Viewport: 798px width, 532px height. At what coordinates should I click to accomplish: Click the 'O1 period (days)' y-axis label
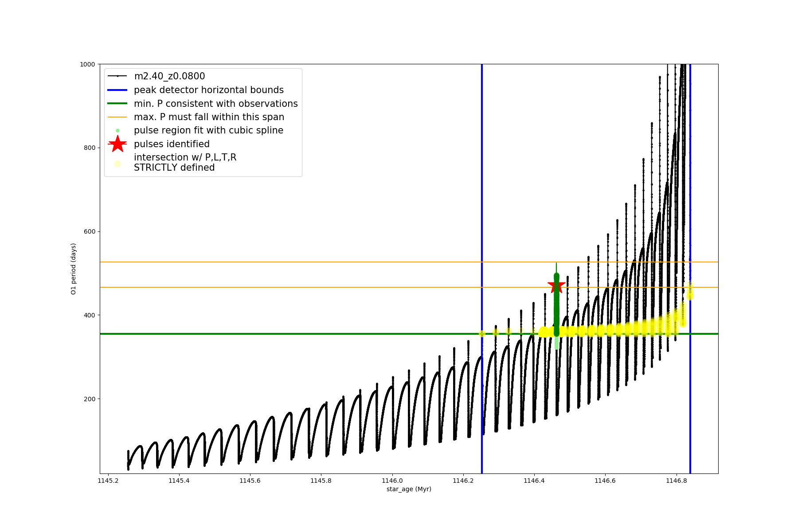pyautogui.click(x=74, y=269)
